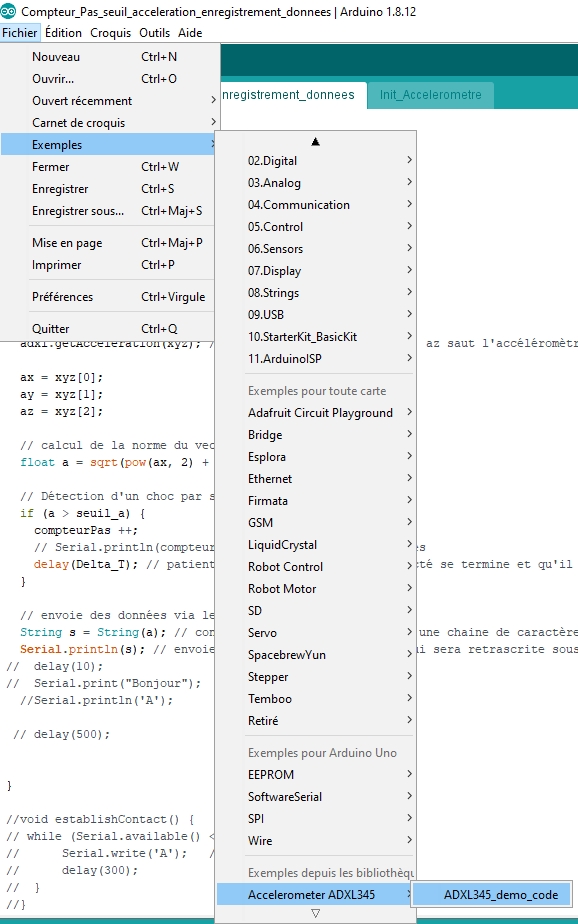578x924 pixels.
Task: Open Préférences from the Fichier menu
Action: [110, 297]
